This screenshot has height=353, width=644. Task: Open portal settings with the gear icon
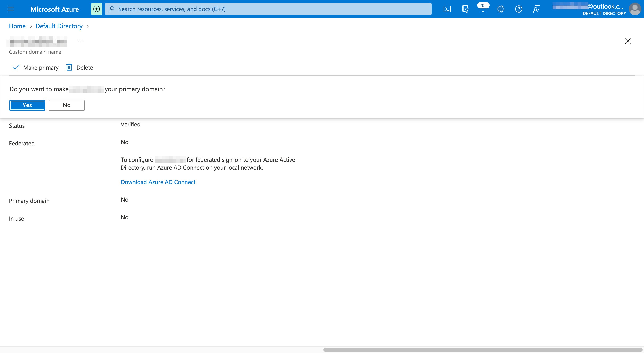501,9
